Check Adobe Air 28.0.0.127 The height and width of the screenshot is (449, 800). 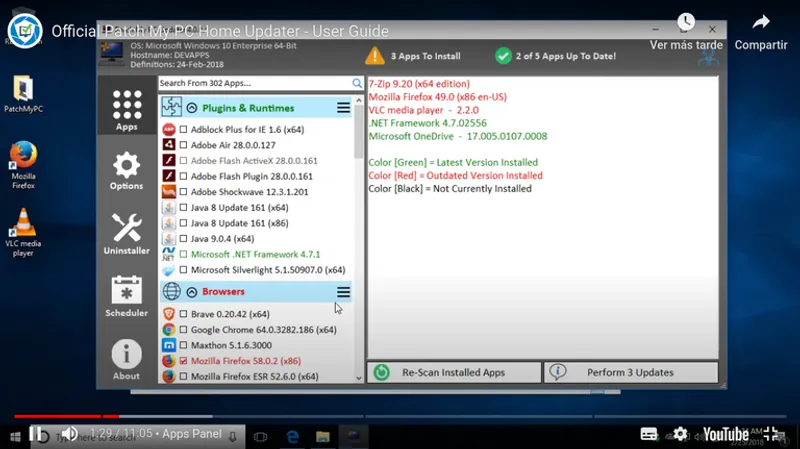pyautogui.click(x=183, y=145)
